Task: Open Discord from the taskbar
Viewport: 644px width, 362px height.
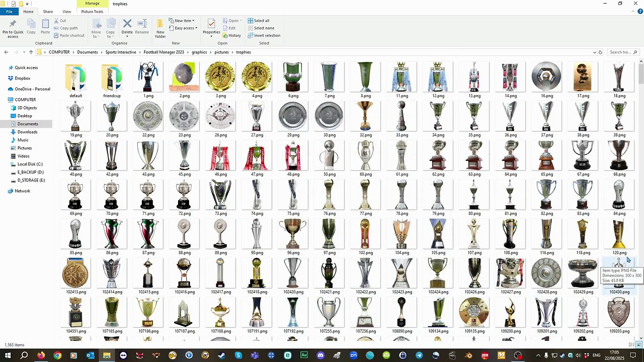Action: (x=320, y=355)
